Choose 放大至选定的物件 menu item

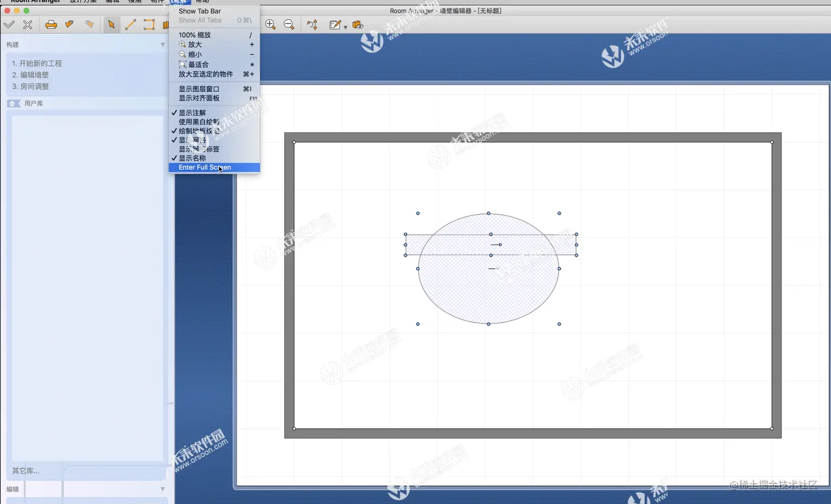pos(214,74)
